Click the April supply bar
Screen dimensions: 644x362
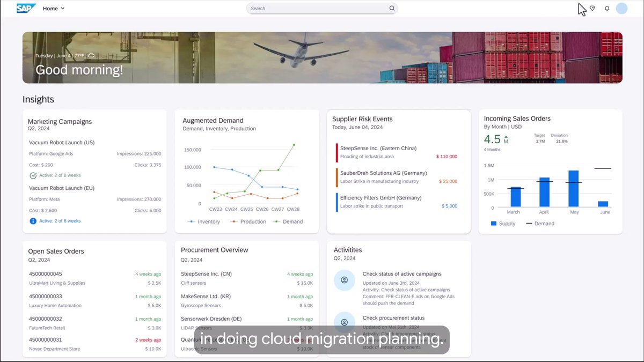point(544,192)
